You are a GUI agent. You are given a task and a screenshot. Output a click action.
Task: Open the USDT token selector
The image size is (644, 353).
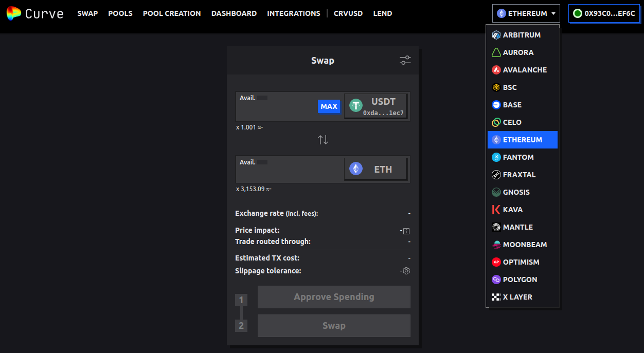(376, 106)
